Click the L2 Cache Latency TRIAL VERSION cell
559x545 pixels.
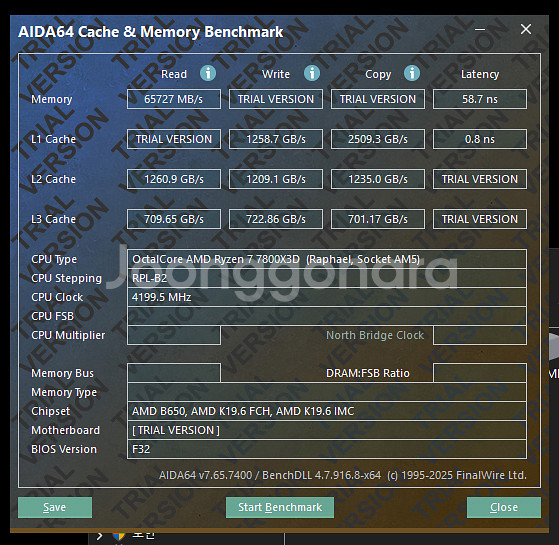point(480,179)
